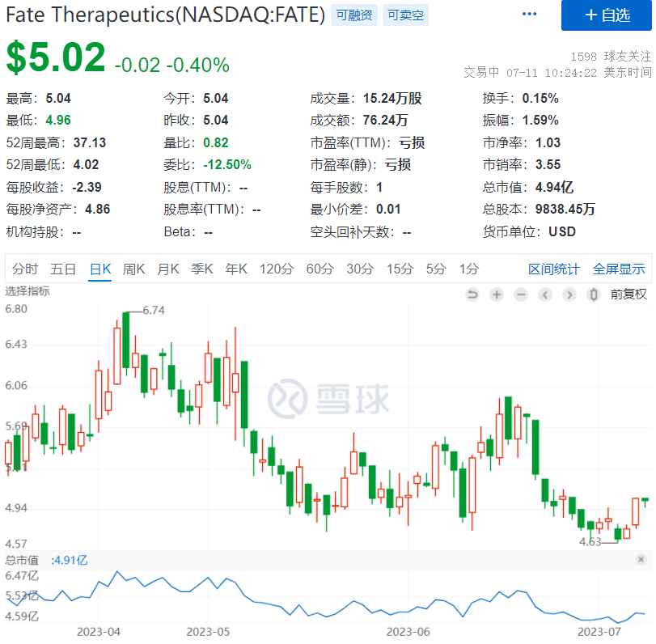Click the 可卖空 tag

[x=404, y=15]
